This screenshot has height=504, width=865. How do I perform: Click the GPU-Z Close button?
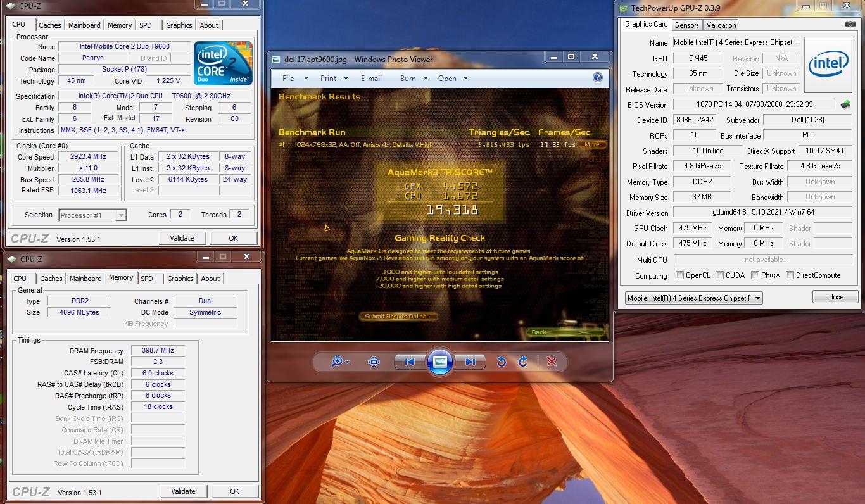click(835, 297)
